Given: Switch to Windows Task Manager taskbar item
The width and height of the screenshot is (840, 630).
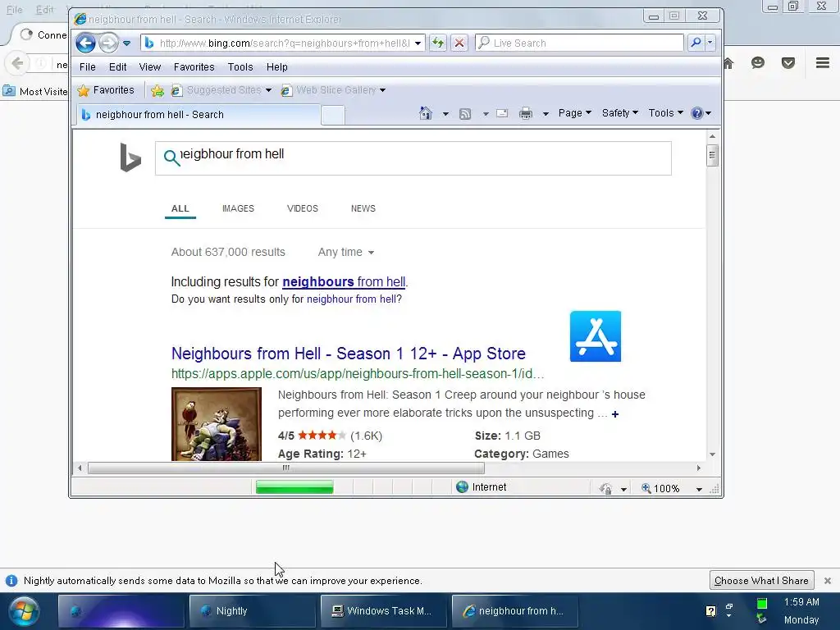Looking at the screenshot, I should (x=384, y=610).
